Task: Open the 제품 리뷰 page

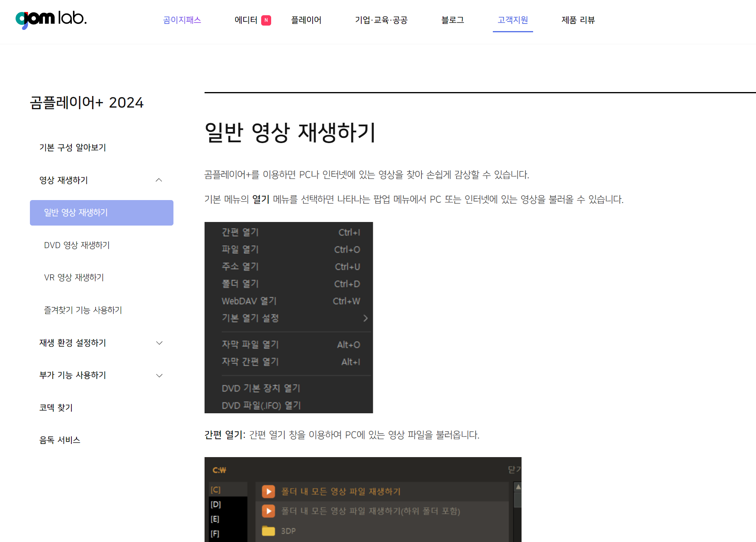Action: coord(578,20)
